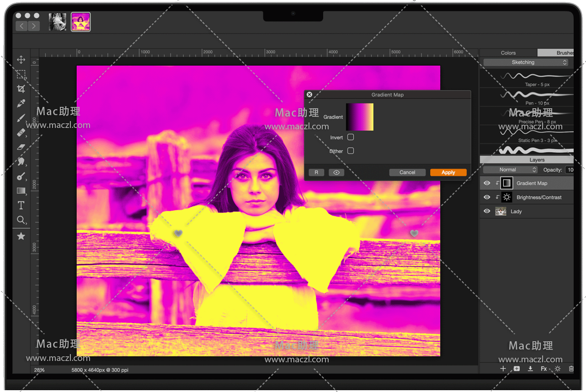The width and height of the screenshot is (586, 392).
Task: Choose the Eraser tool
Action: [21, 147]
